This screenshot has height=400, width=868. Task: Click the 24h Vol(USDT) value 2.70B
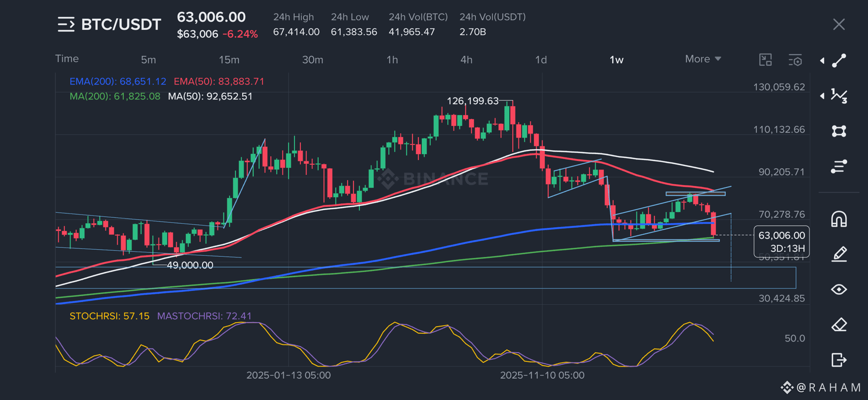pos(472,32)
